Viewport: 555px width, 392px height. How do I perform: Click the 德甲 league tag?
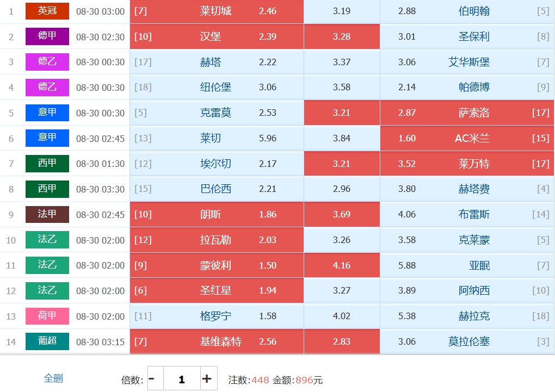[47, 36]
